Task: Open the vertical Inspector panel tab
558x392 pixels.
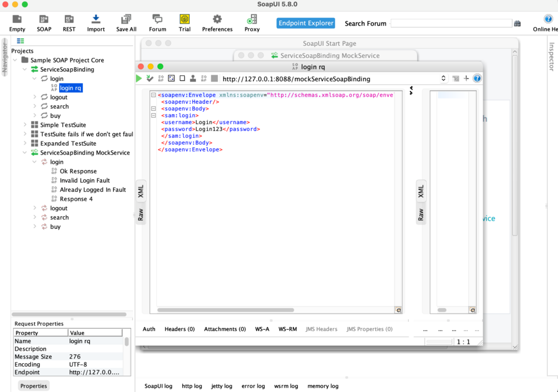Action: [x=552, y=57]
